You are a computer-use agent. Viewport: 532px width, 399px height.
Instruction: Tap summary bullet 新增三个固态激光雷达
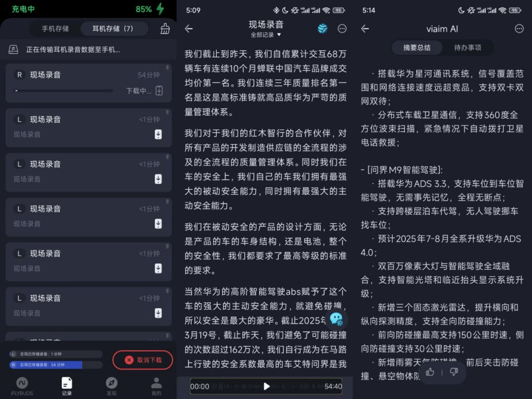pyautogui.click(x=442, y=314)
